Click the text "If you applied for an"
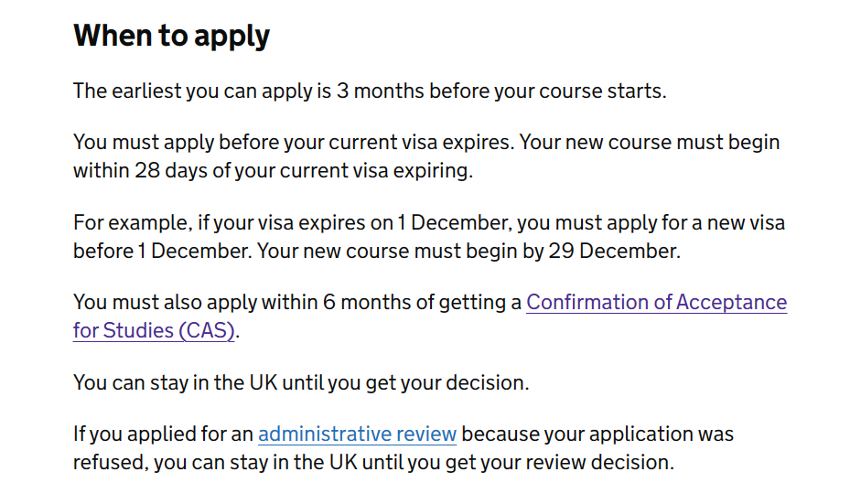The width and height of the screenshot is (861, 504). coord(163,434)
